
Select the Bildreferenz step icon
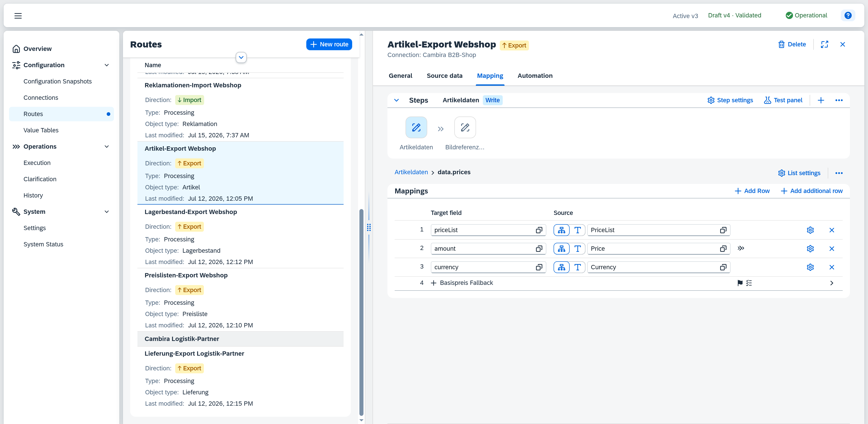coord(465,128)
